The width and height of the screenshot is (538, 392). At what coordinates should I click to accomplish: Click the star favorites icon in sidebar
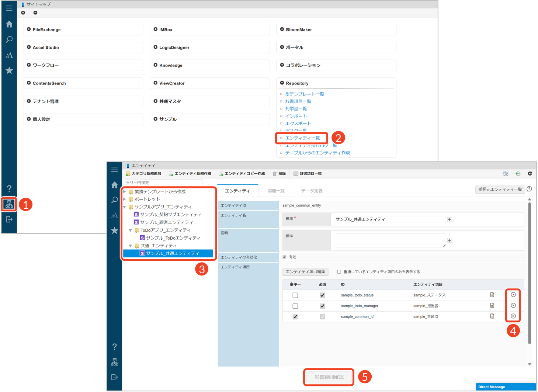tap(9, 70)
